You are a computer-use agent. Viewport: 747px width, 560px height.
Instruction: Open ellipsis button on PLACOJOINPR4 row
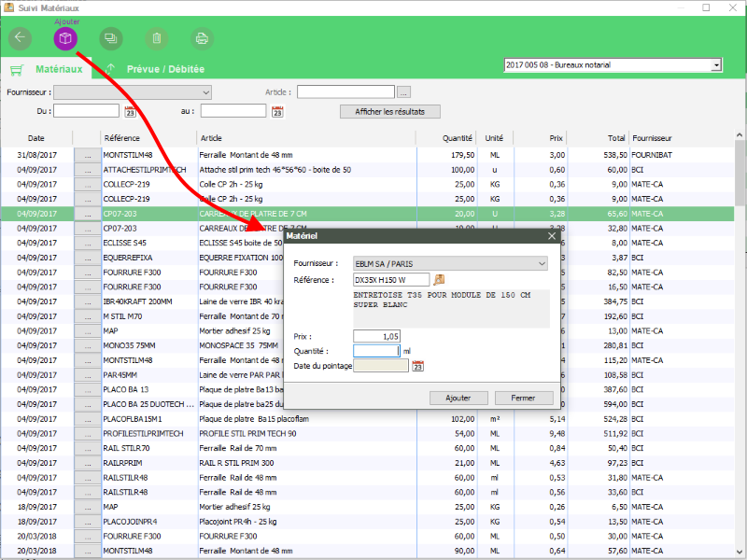87,522
